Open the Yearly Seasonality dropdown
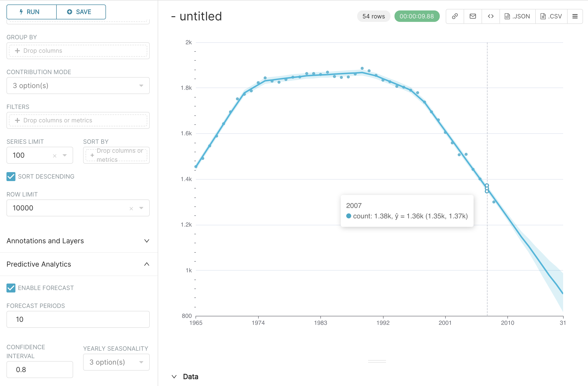This screenshot has width=588, height=386. coord(116,362)
